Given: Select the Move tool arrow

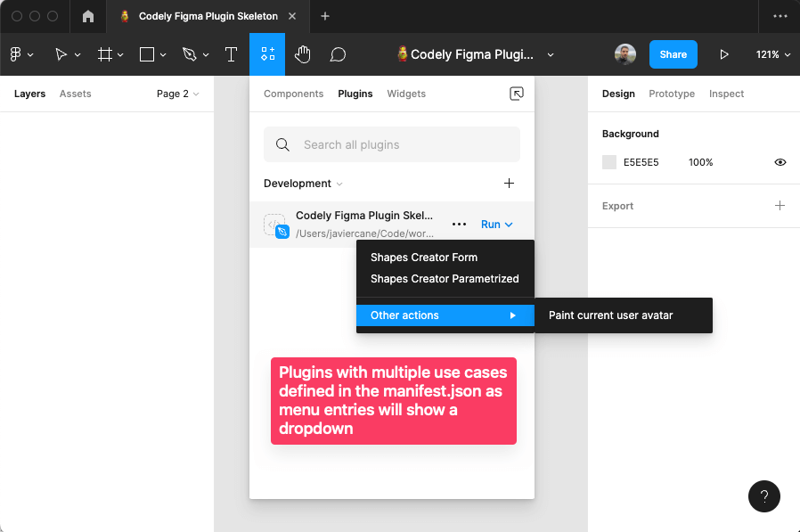Looking at the screenshot, I should (61, 54).
